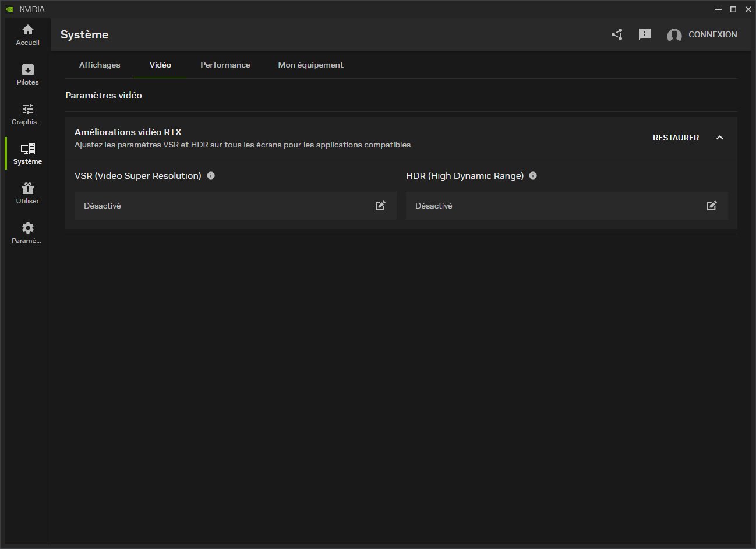
Task: Show VSR info tooltip icon
Action: pyautogui.click(x=211, y=175)
